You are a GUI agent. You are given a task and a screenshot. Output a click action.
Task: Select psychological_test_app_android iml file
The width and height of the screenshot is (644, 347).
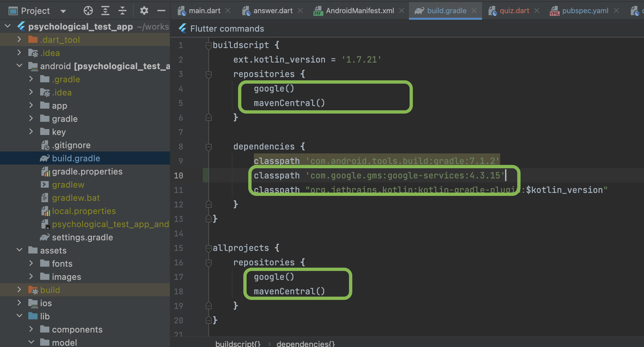[x=85, y=224]
